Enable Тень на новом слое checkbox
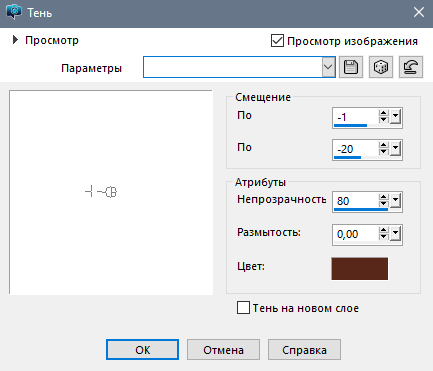The image size is (433, 371). 243,308
